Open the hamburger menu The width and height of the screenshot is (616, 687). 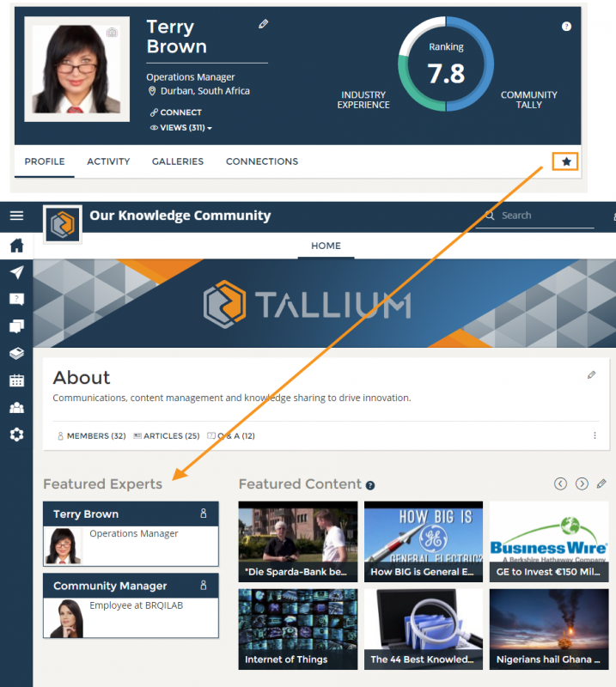pyautogui.click(x=16, y=216)
